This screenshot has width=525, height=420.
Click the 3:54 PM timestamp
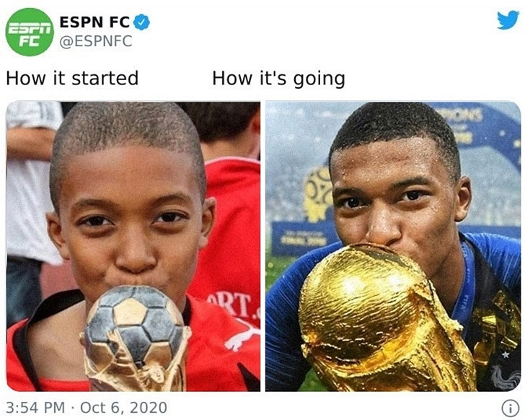click(x=35, y=408)
